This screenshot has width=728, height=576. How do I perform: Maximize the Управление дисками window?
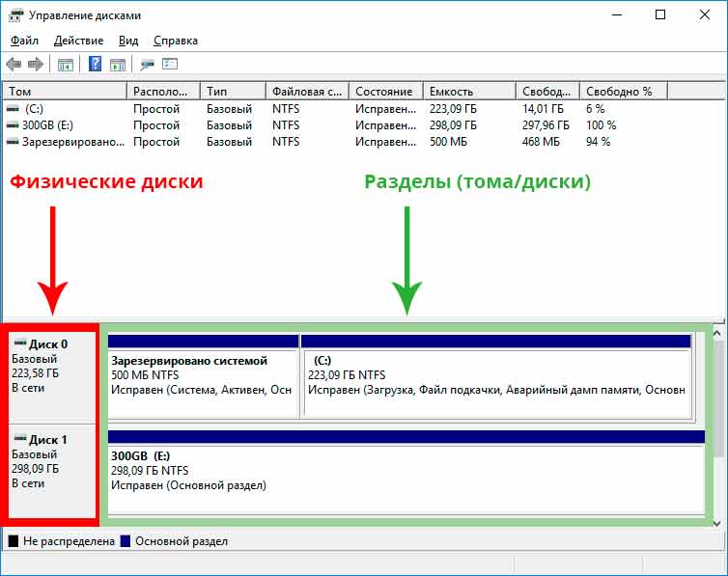coord(660,14)
